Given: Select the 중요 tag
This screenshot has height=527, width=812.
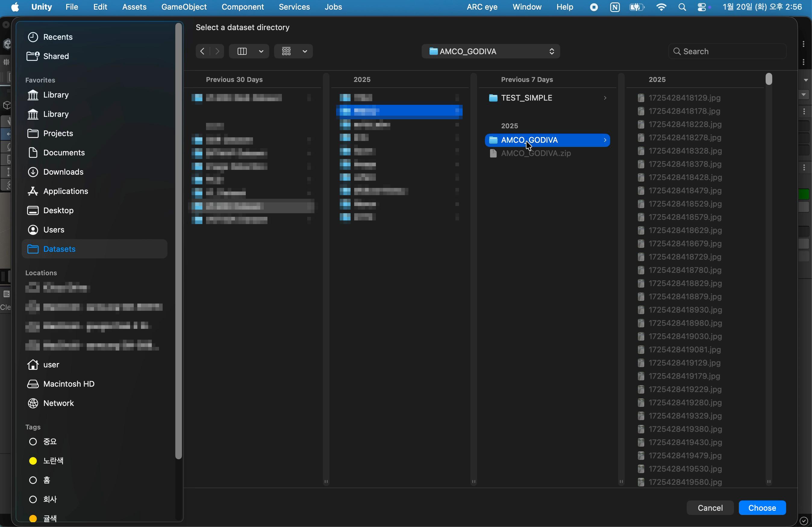Looking at the screenshot, I should (50, 442).
